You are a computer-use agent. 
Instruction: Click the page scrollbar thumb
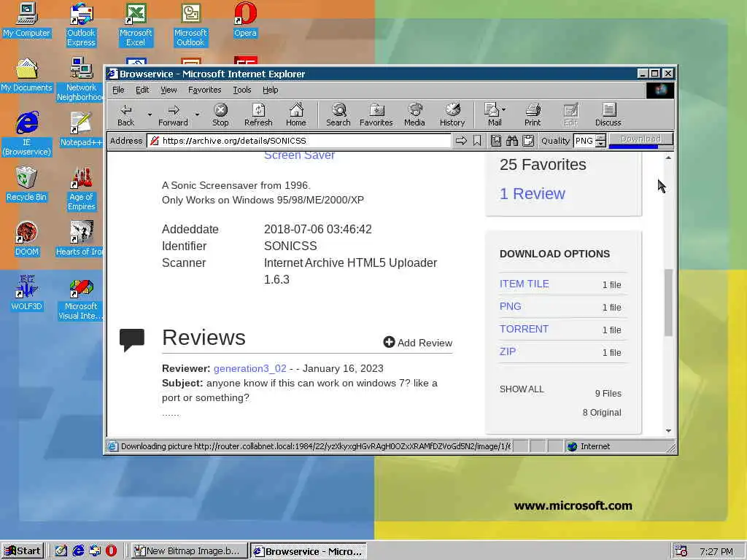pyautogui.click(x=668, y=303)
